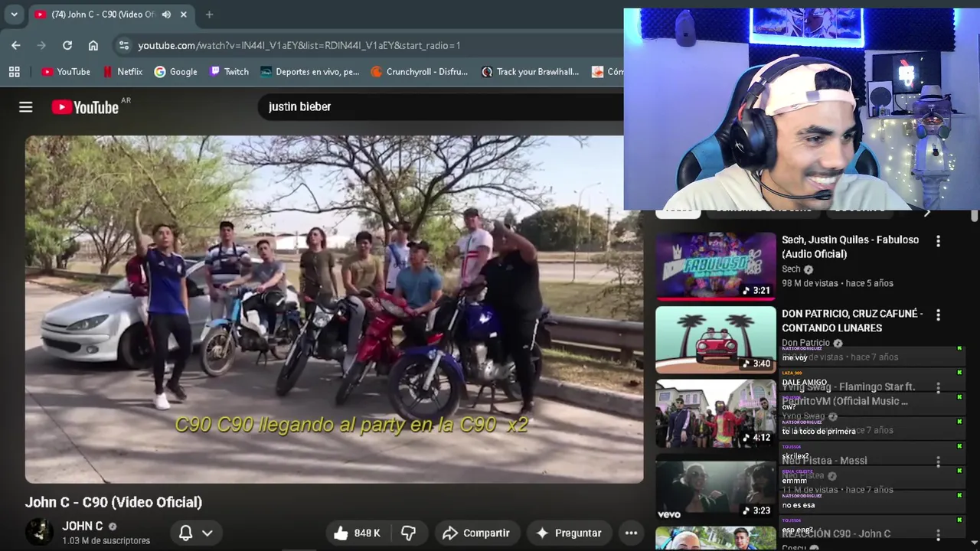
Task: Open the tab search dropdown chevron
Action: (14, 15)
